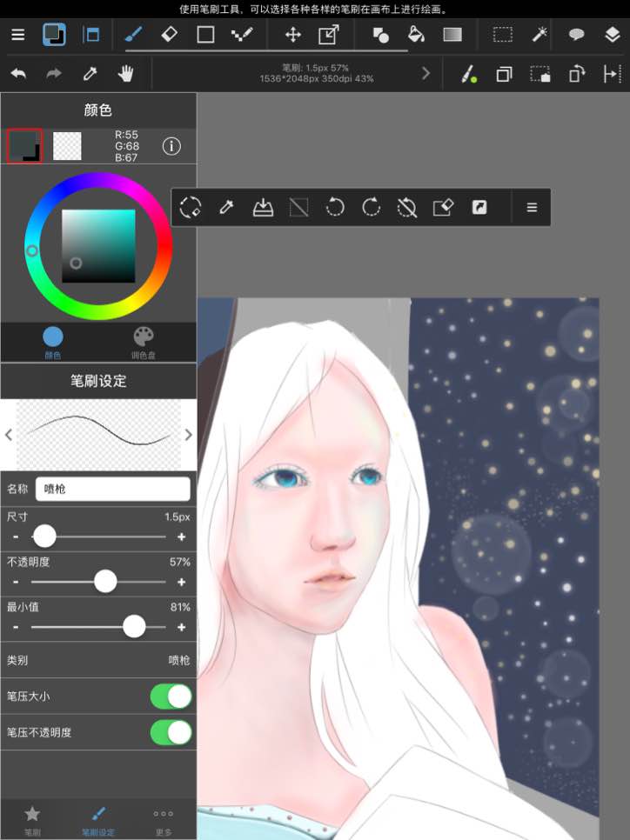Click the 不透明度 opacity slider

[98, 582]
